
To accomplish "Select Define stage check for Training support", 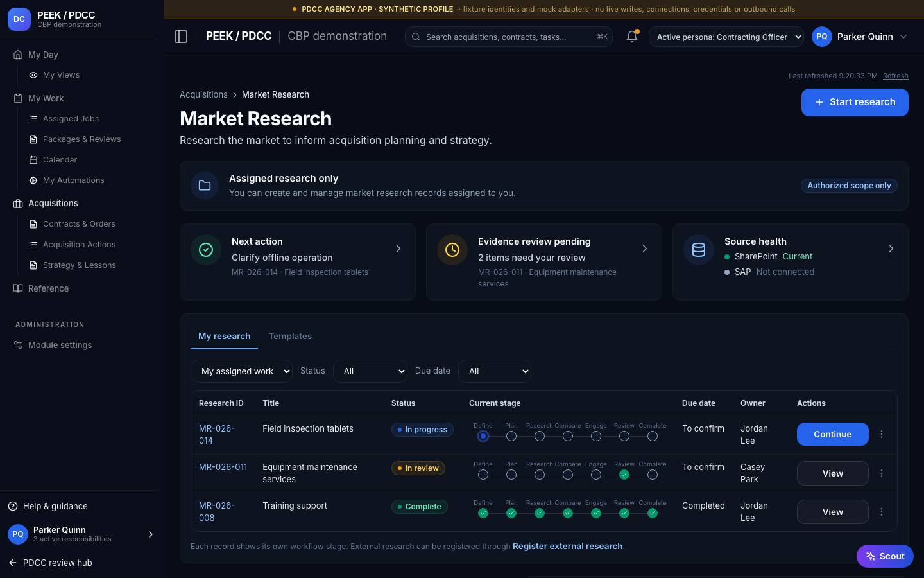I will point(483,513).
